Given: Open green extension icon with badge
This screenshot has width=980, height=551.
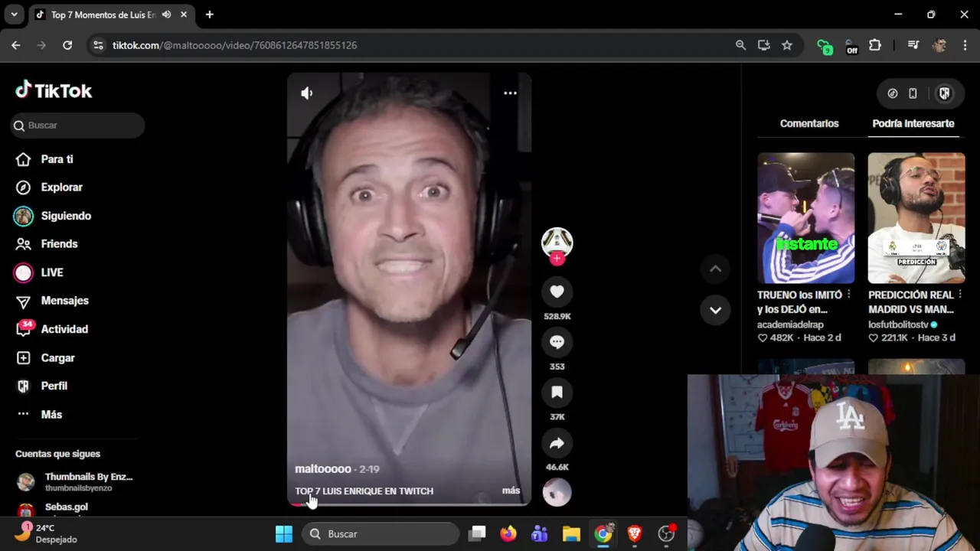Looking at the screenshot, I should tap(824, 46).
